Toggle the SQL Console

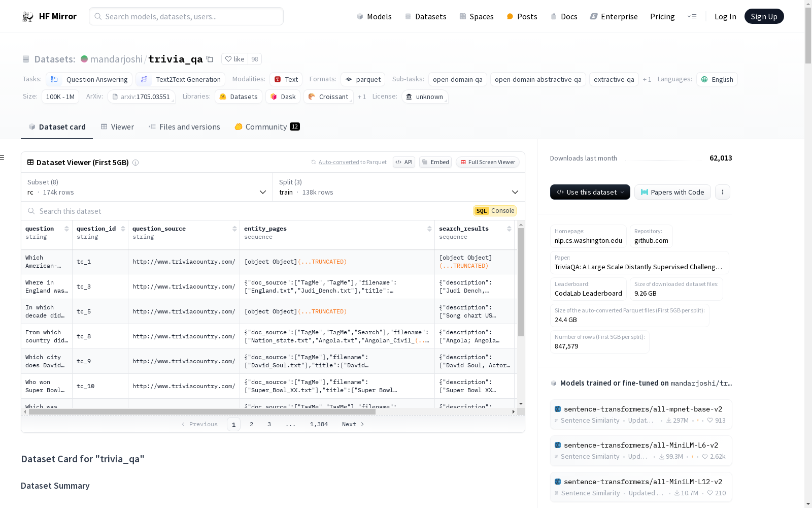click(x=495, y=211)
